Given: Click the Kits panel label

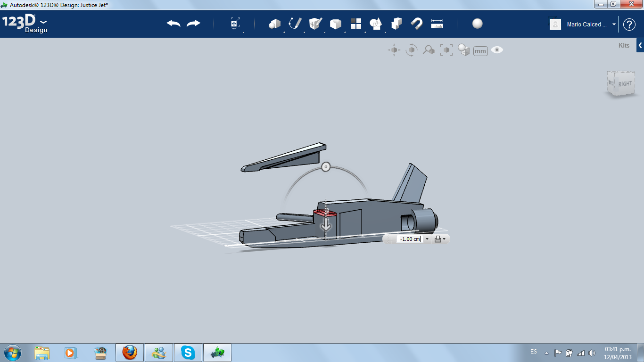Looking at the screenshot, I should [624, 46].
